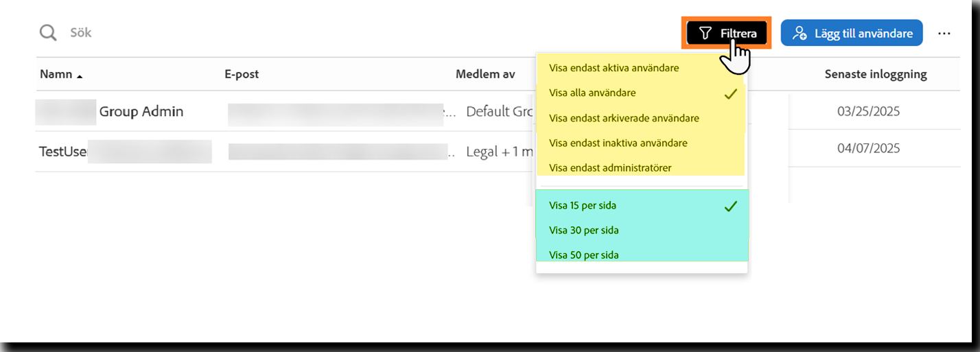
Task: Sort by the E-post column header
Action: pyautogui.click(x=242, y=74)
